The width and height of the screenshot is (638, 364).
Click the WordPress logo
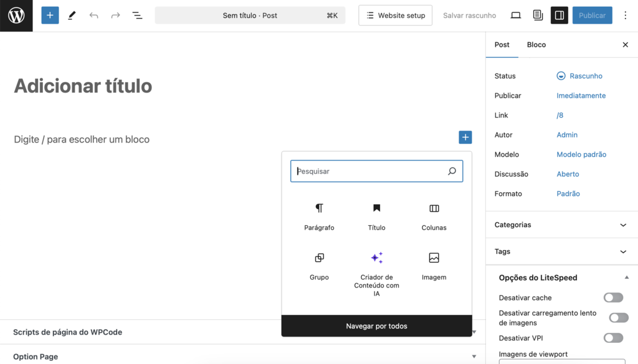(16, 15)
